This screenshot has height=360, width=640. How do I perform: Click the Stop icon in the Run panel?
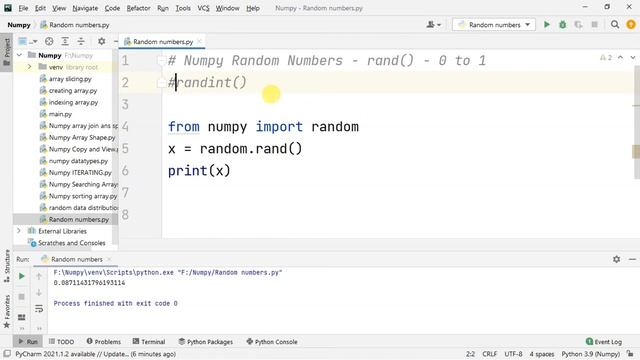22,296
